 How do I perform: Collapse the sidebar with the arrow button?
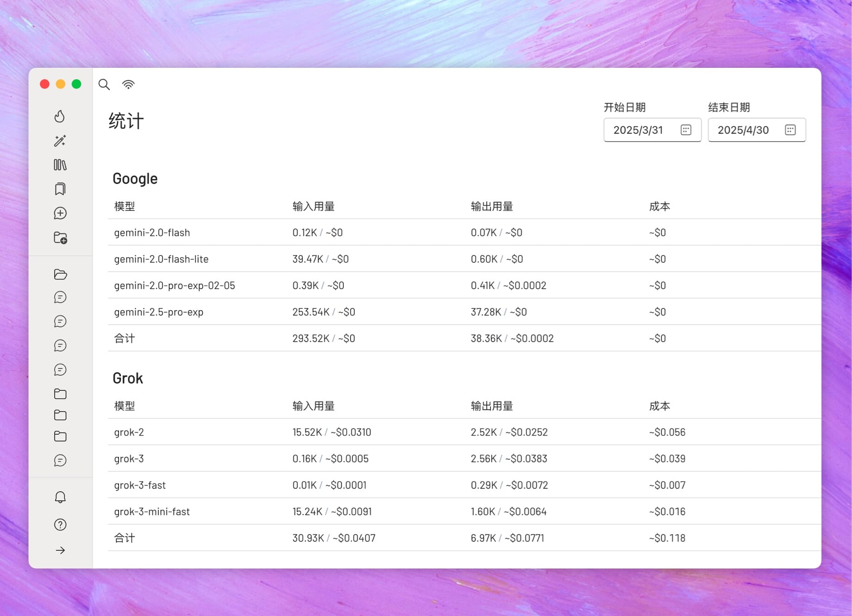tap(60, 550)
